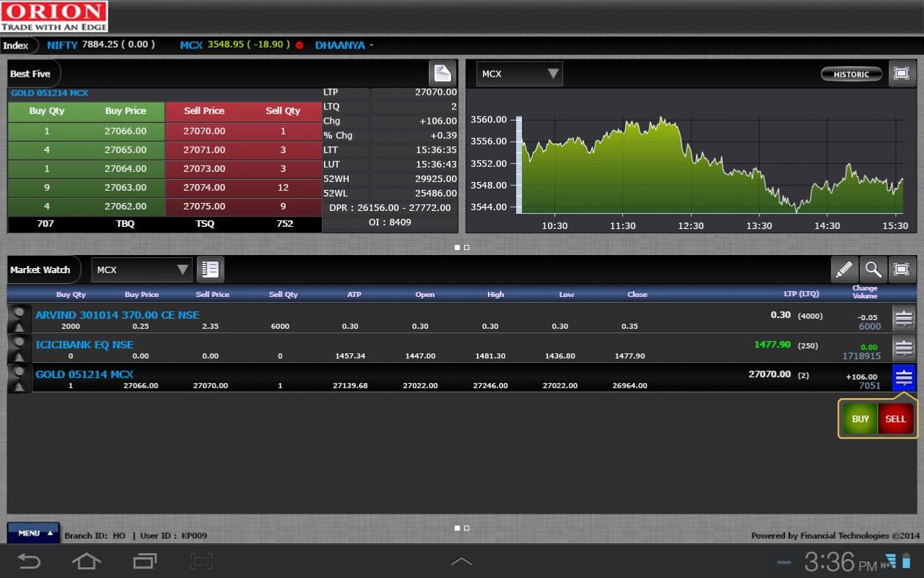Open the pencil edit icon in Market Watch toolbar
The image size is (924, 578).
tap(845, 269)
